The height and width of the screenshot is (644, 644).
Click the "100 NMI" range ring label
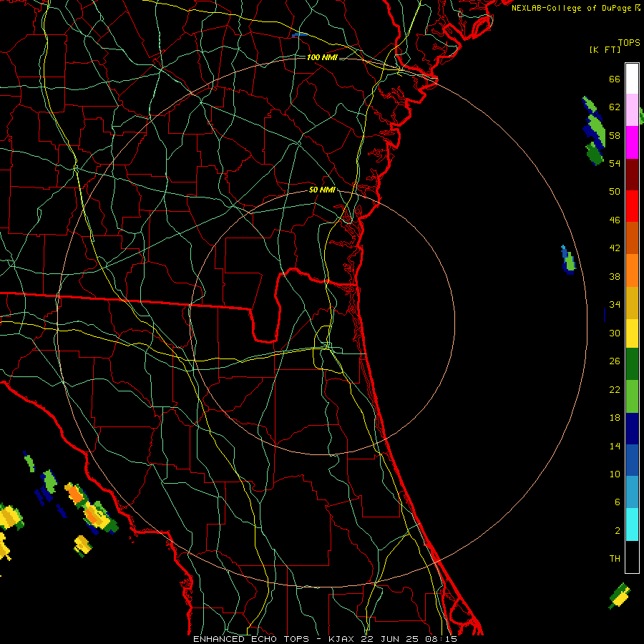pyautogui.click(x=323, y=57)
